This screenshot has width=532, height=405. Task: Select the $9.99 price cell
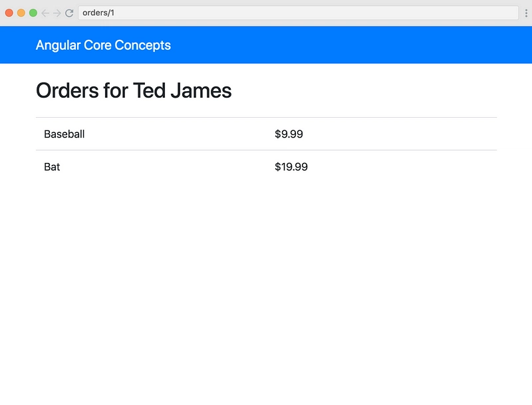(x=382, y=134)
